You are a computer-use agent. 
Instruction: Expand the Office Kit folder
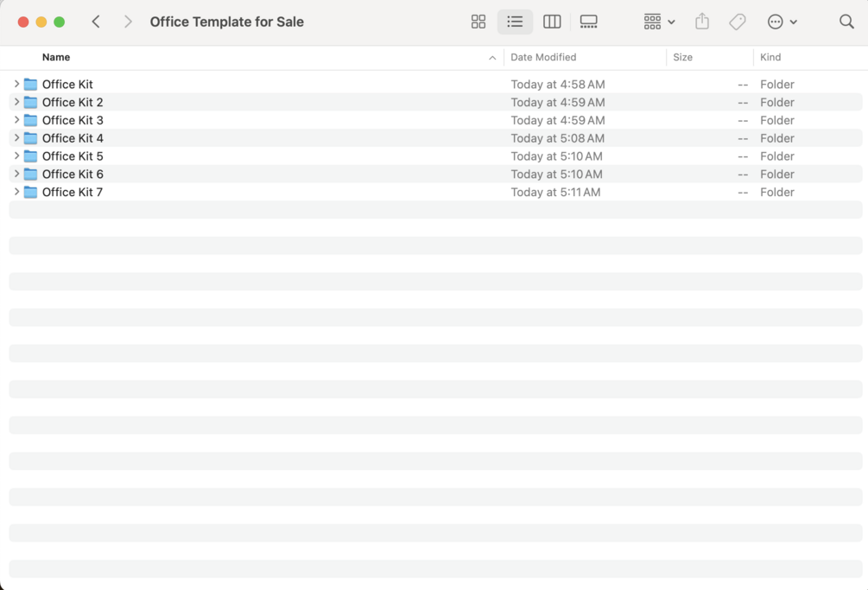click(x=16, y=84)
